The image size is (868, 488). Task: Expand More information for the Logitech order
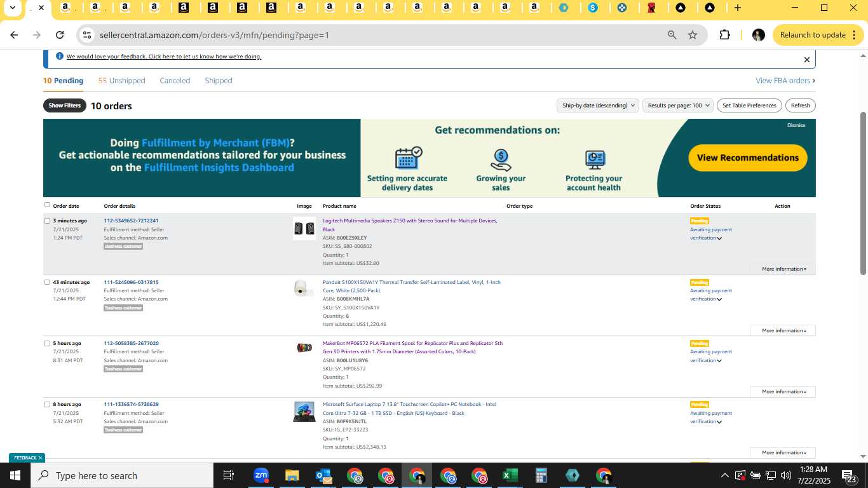[783, 269]
